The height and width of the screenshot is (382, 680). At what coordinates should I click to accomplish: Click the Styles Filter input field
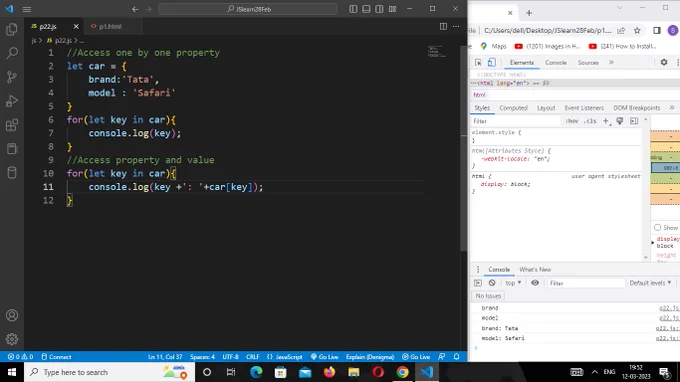(x=515, y=121)
